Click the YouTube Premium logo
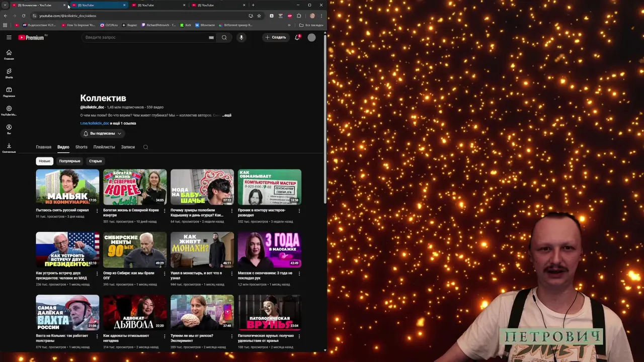This screenshot has width=644, height=362. (x=31, y=37)
